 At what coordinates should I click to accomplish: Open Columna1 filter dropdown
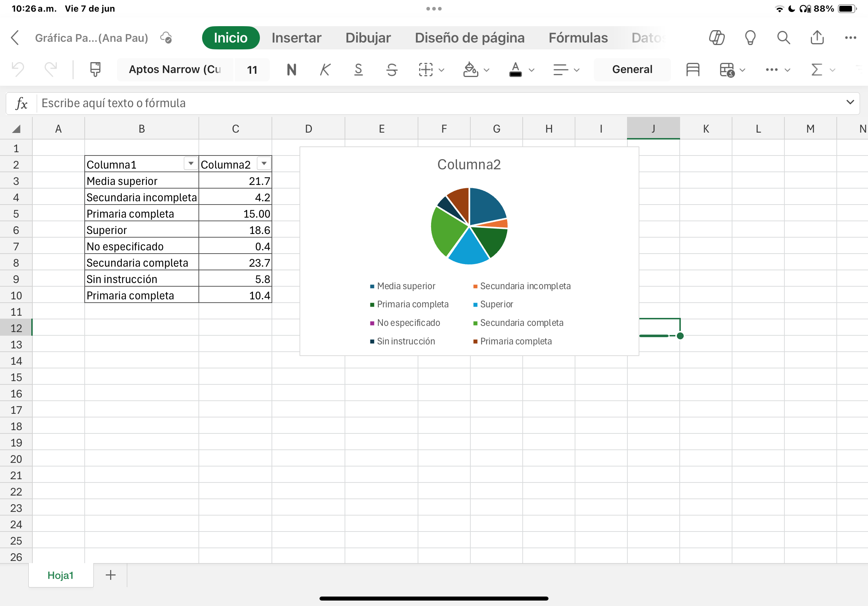[x=191, y=163]
